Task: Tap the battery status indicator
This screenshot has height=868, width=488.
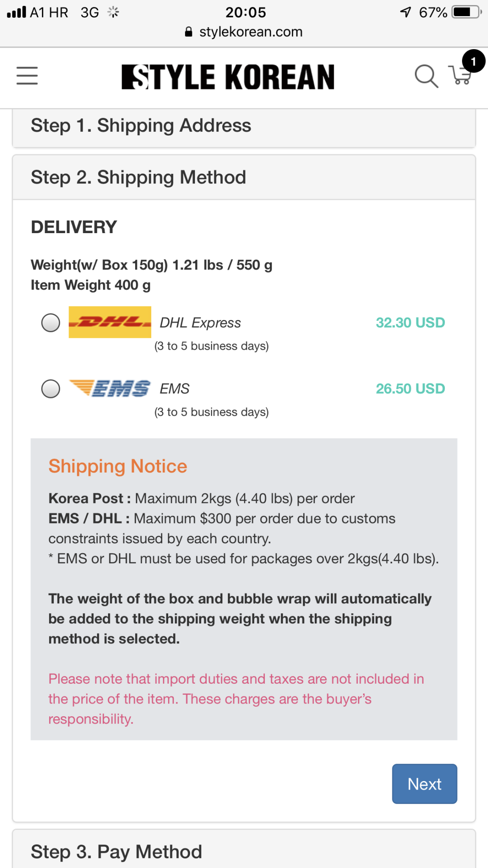Action: click(466, 12)
